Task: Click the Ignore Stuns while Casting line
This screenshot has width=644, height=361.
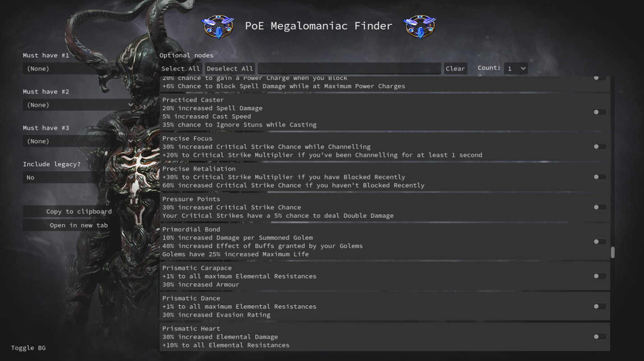Action: [240, 124]
